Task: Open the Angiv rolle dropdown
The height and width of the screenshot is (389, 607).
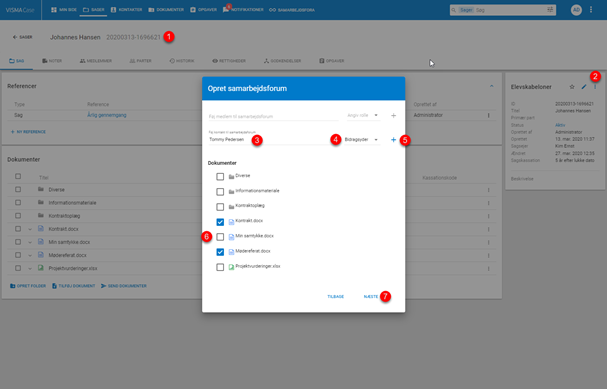Action: click(363, 115)
